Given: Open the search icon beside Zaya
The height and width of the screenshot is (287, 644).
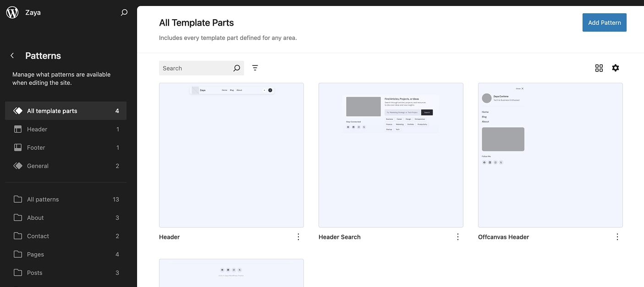Looking at the screenshot, I should [124, 13].
